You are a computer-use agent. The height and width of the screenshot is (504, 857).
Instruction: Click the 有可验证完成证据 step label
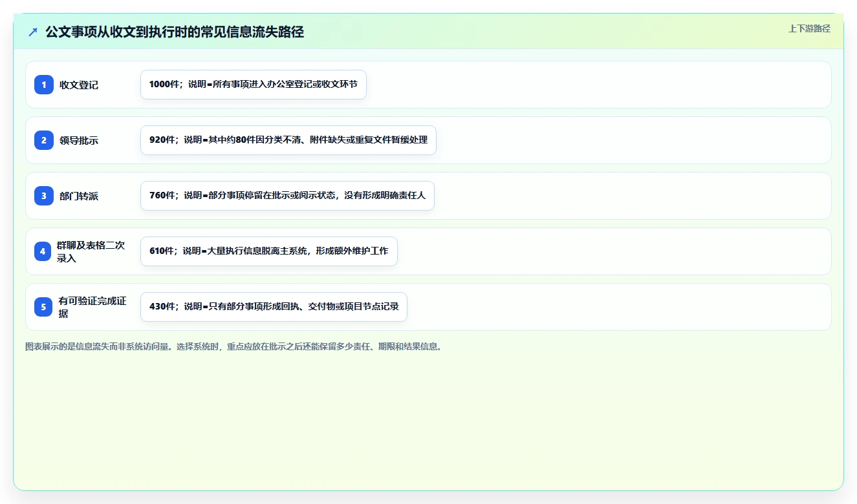point(92,307)
